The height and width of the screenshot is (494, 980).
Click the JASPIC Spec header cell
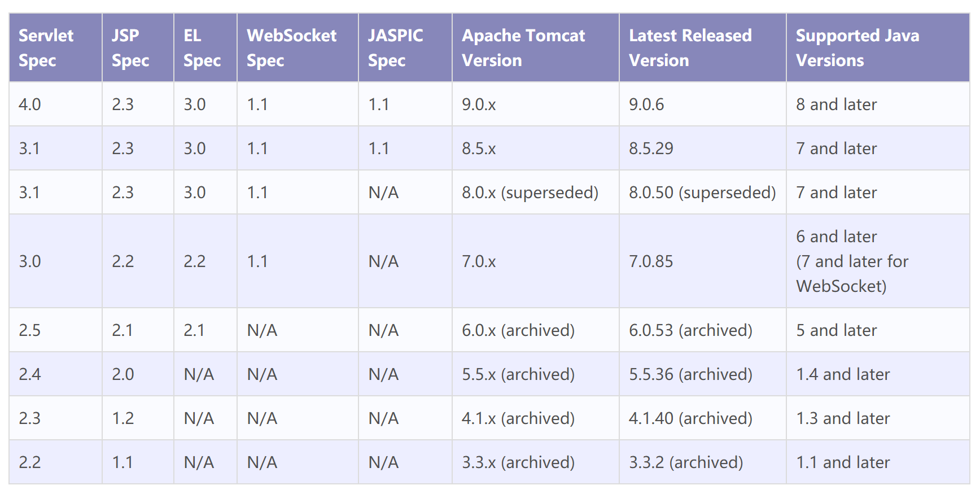[x=395, y=48]
